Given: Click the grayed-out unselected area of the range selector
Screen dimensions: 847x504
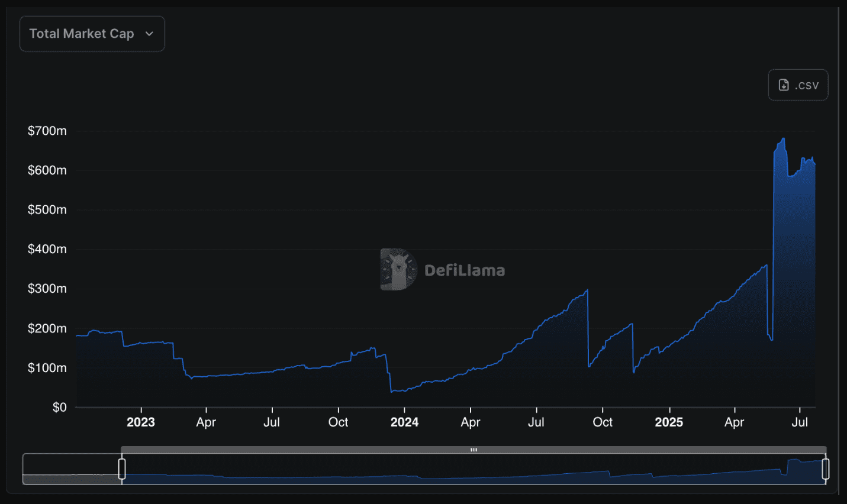Looking at the screenshot, I should (71, 469).
